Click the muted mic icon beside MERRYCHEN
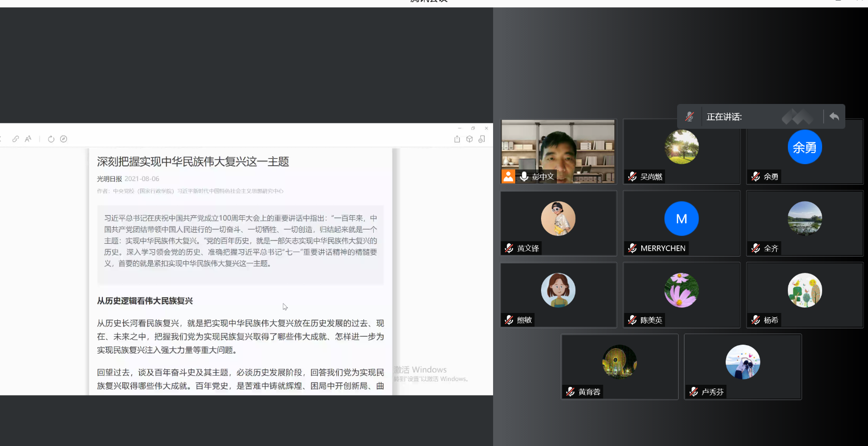 (x=632, y=248)
